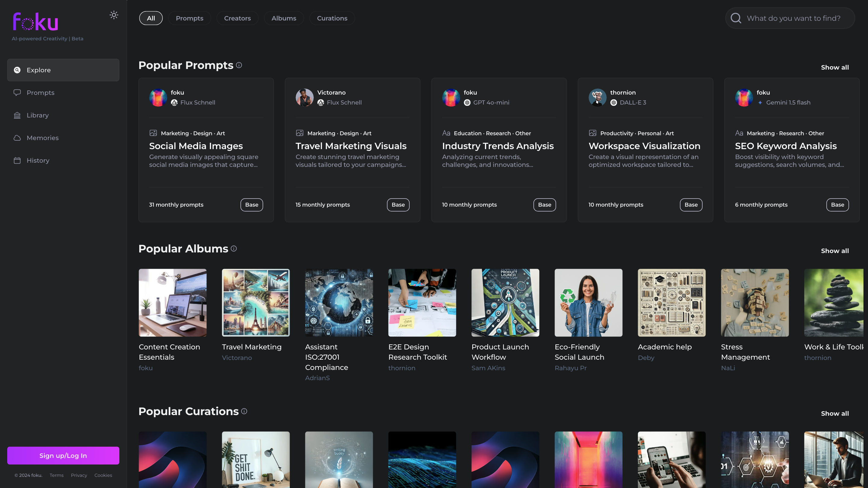Click thornion's avatar on Workspace Visualization card

(x=597, y=97)
